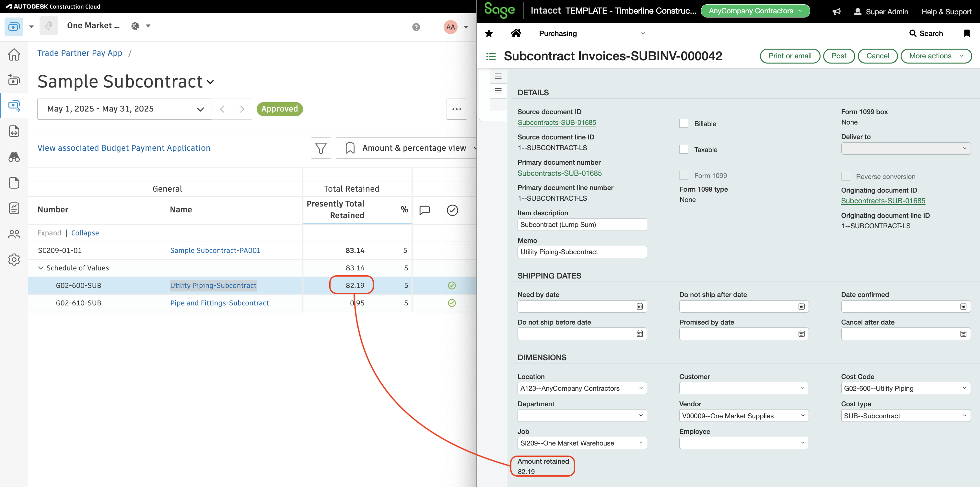Open the blank document icon in Autodesk sidebar
980x487 pixels.
(14, 183)
